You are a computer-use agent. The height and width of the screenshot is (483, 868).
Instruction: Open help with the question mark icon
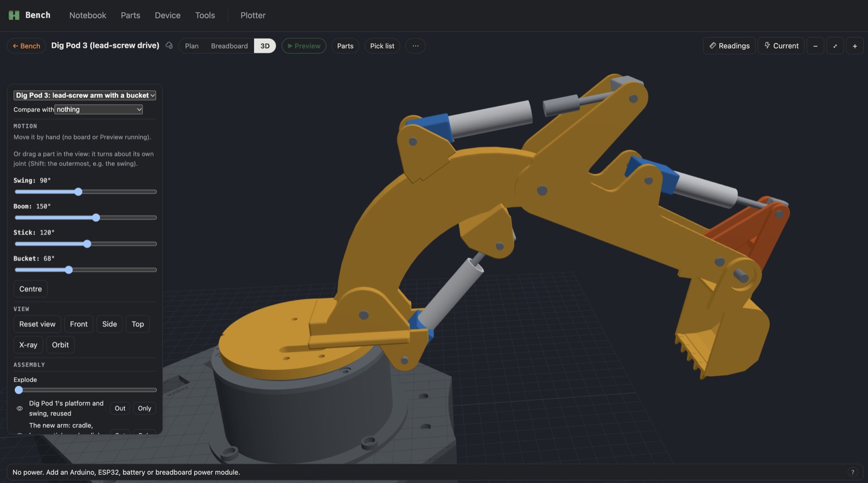853,472
